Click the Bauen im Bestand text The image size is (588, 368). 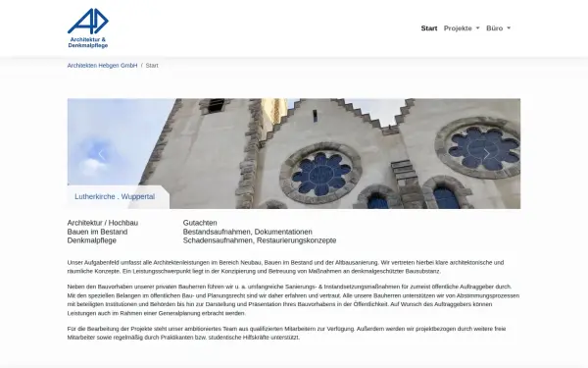tap(97, 232)
